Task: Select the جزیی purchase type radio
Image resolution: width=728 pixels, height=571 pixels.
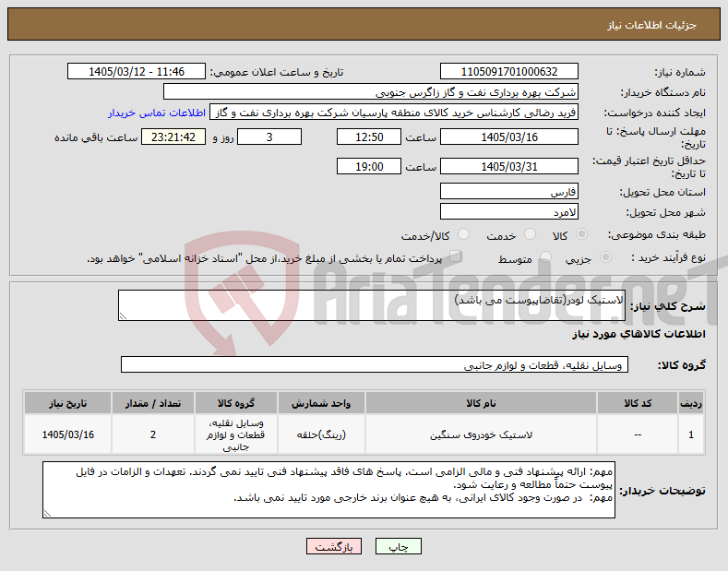Action: [x=605, y=257]
